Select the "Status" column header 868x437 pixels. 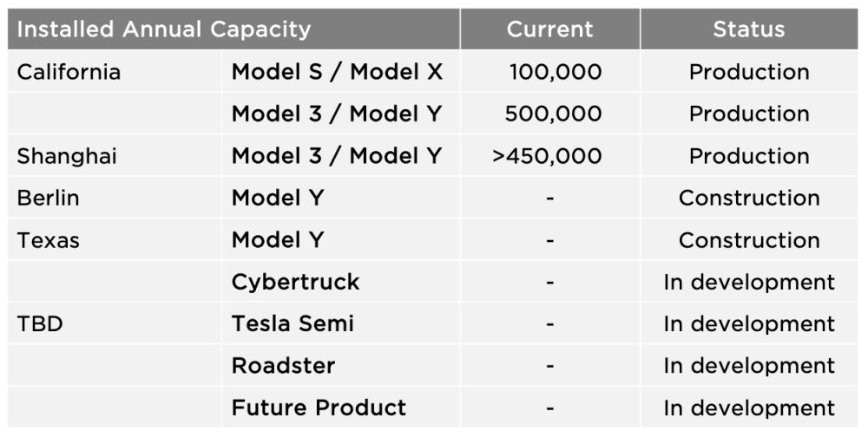[748, 29]
